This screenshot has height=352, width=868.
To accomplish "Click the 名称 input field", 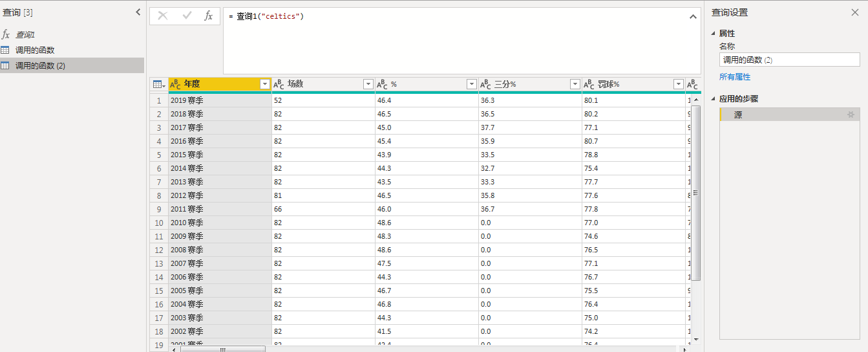I will tap(789, 60).
